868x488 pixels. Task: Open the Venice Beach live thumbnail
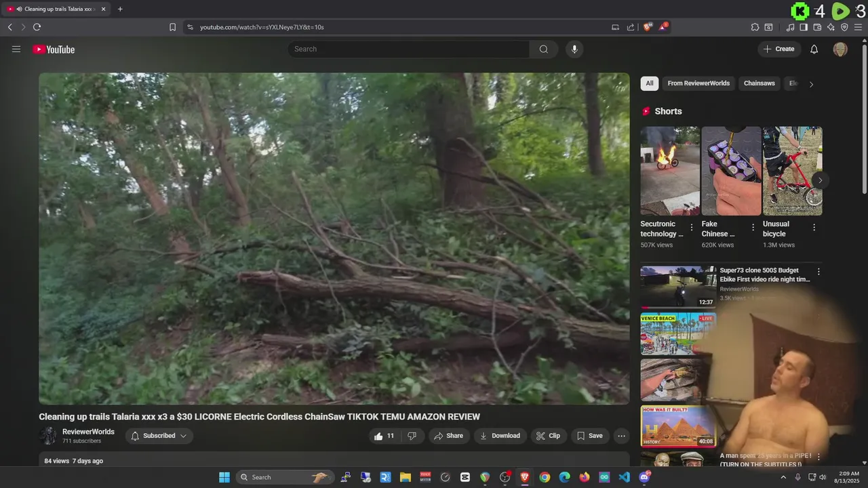tap(678, 333)
